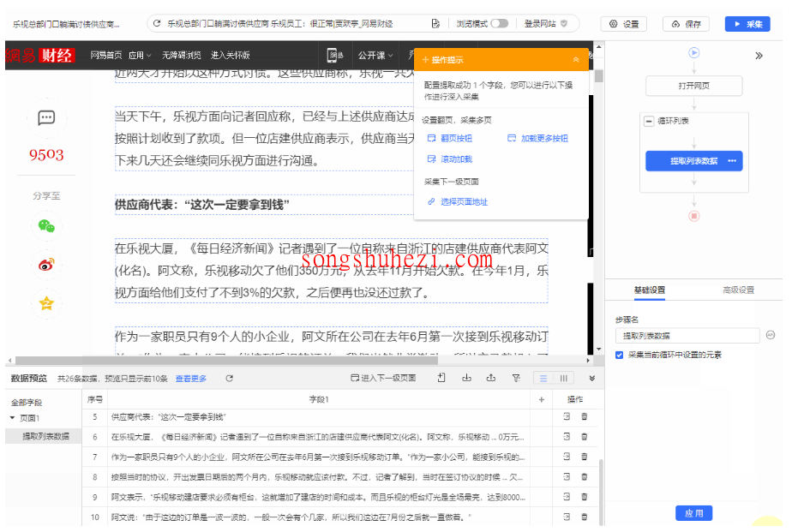Open the three-dots menu on 提取列表数据

tap(732, 161)
